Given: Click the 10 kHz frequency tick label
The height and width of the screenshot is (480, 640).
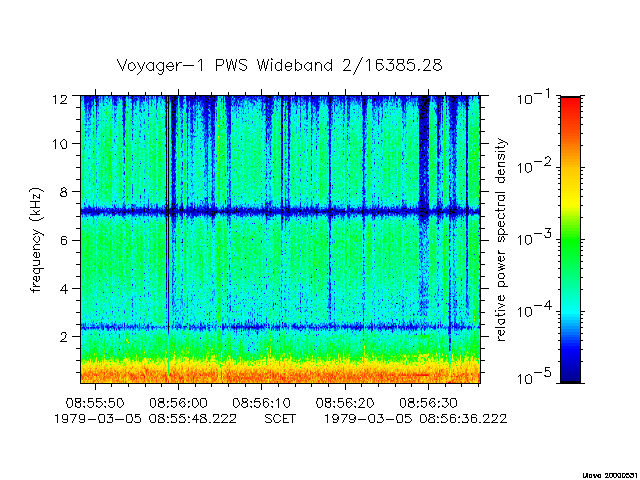Looking at the screenshot, I should point(60,144).
